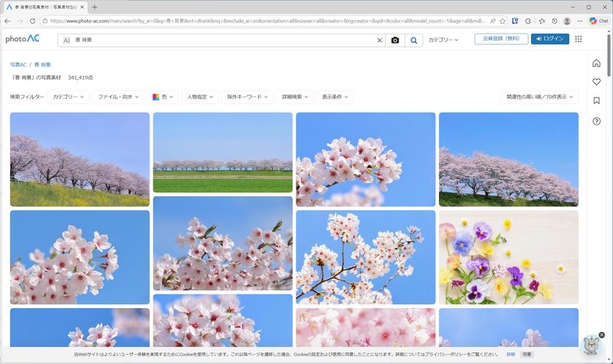The width and height of the screenshot is (613, 364).
Task: Click the 会員登録(無料) button
Action: click(x=501, y=39)
